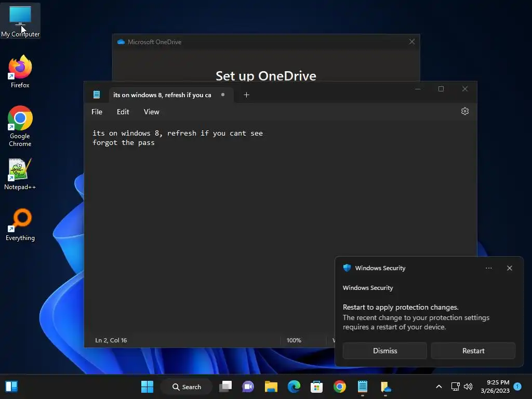Add a new Notepad tab
The image size is (532, 399).
247,95
